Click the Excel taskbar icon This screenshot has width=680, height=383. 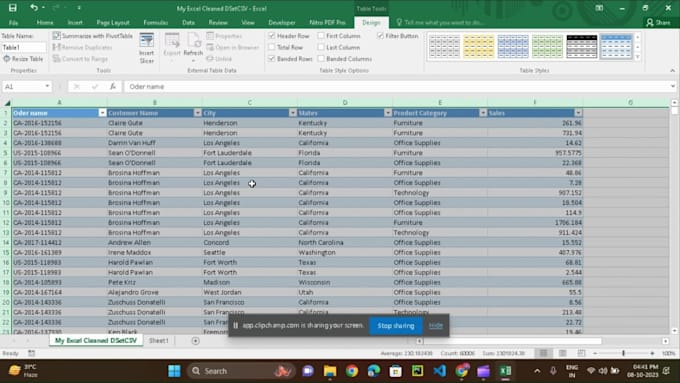click(x=505, y=371)
